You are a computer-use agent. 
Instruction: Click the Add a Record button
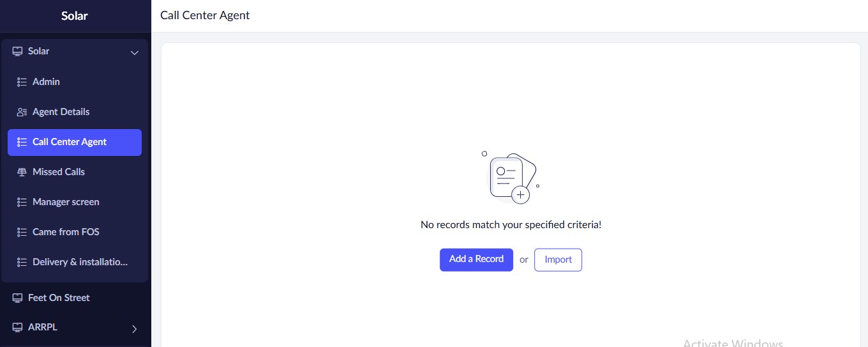[476, 259]
